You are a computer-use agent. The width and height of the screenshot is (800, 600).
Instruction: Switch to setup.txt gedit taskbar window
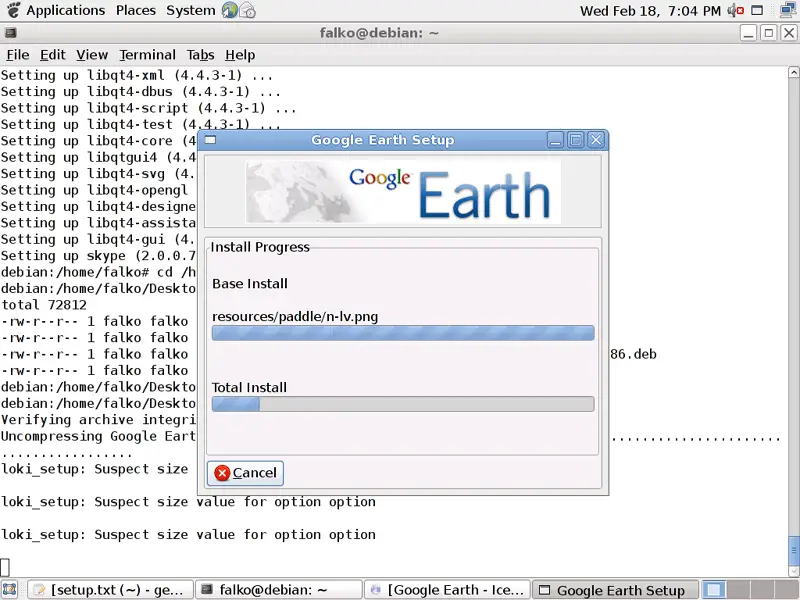coord(110,590)
